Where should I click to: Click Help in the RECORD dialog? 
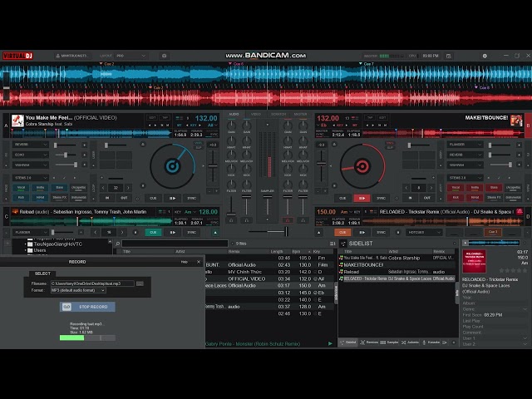point(185,262)
